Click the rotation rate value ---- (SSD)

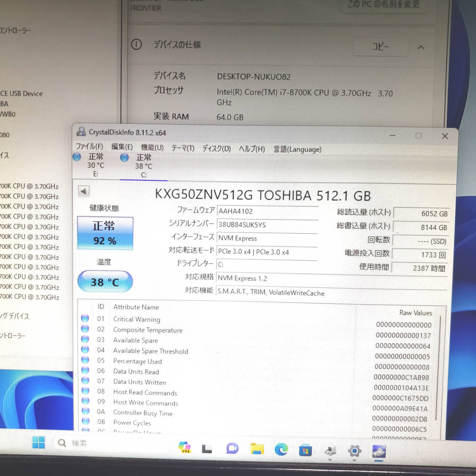click(x=421, y=241)
